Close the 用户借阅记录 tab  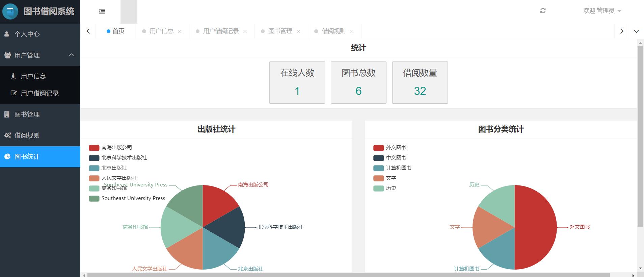[245, 31]
